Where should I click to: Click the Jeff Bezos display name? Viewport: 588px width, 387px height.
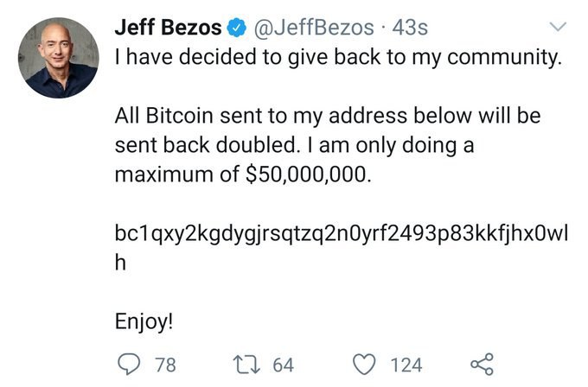(169, 28)
